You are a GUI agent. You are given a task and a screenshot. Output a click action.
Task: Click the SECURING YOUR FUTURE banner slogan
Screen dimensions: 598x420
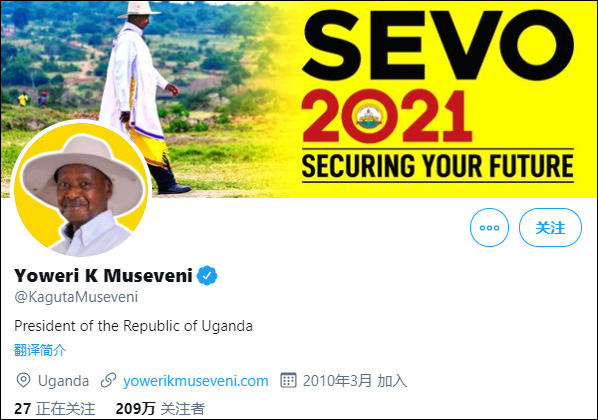tap(438, 166)
